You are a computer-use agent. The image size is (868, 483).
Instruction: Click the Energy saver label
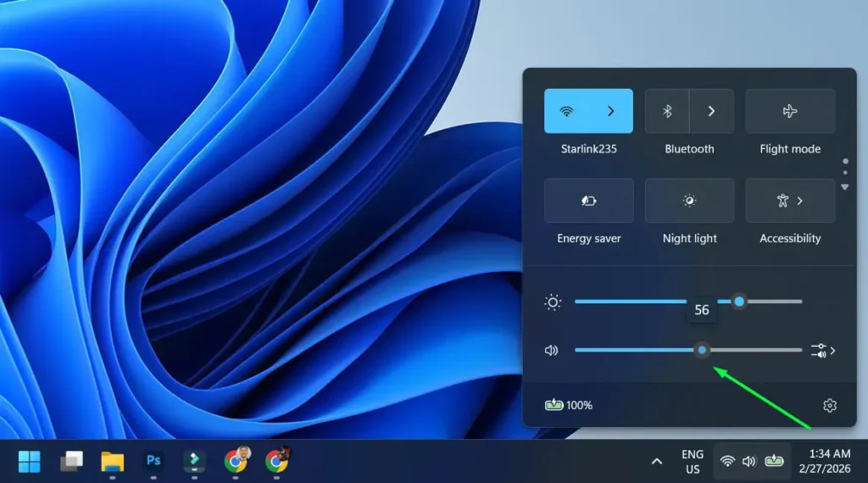coord(589,238)
